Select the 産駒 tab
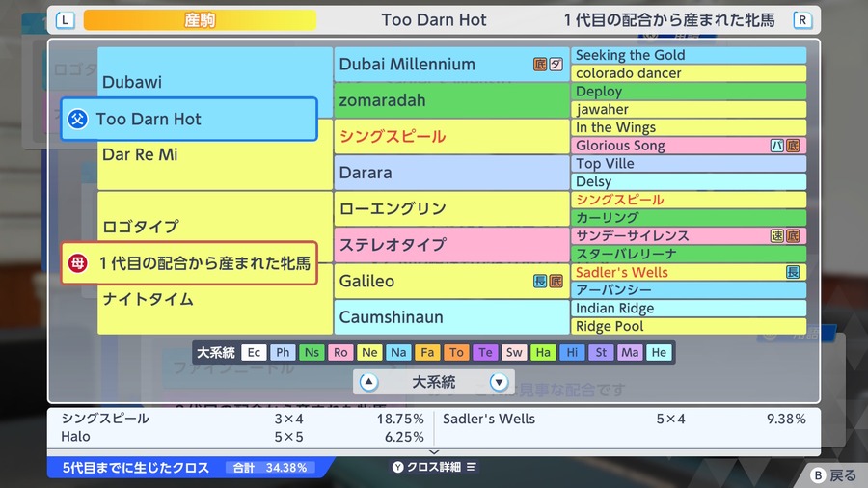This screenshot has height=488, width=868. (200, 20)
